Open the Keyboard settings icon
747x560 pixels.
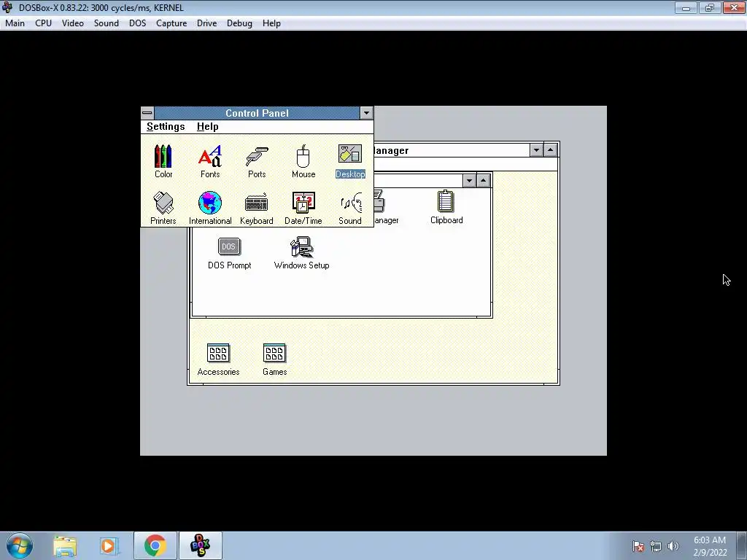(x=256, y=208)
